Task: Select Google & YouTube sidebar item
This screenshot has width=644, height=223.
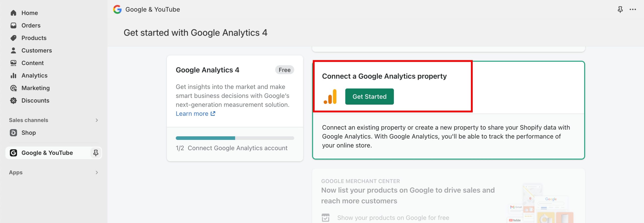Action: coord(47,153)
